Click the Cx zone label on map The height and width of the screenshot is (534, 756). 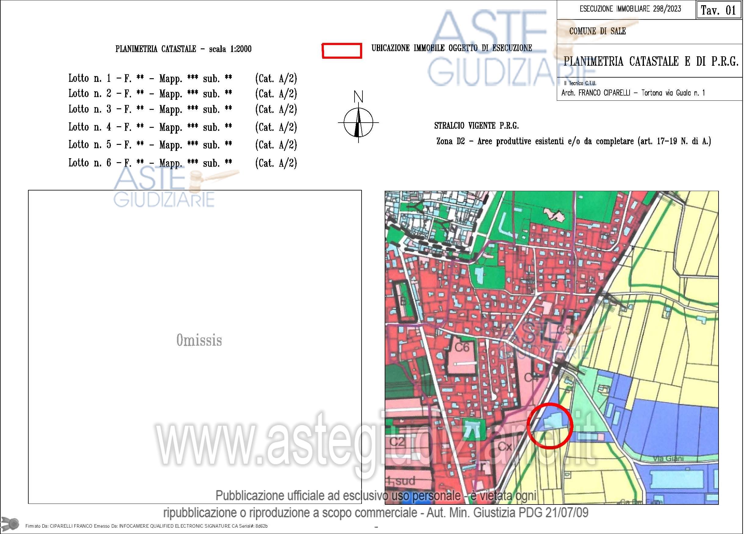pos(505,446)
